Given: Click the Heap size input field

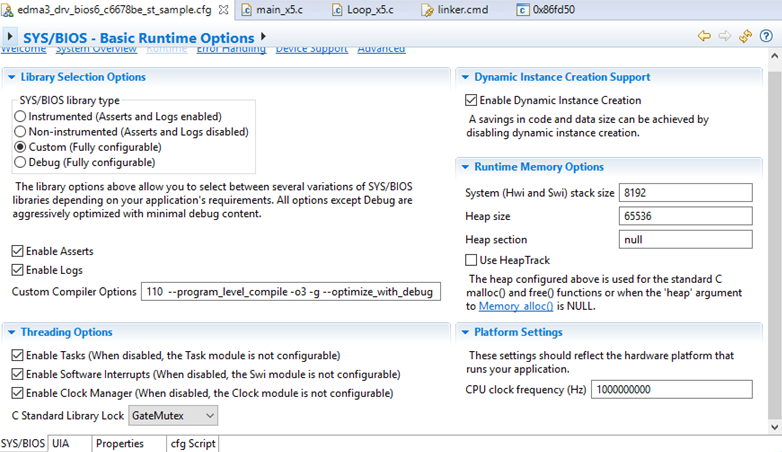Looking at the screenshot, I should click(x=685, y=216).
